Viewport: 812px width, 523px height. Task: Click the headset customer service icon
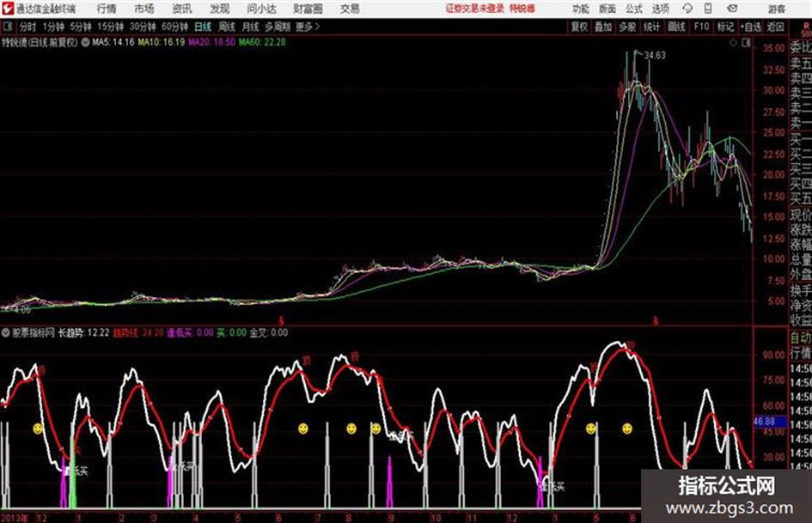[687, 9]
